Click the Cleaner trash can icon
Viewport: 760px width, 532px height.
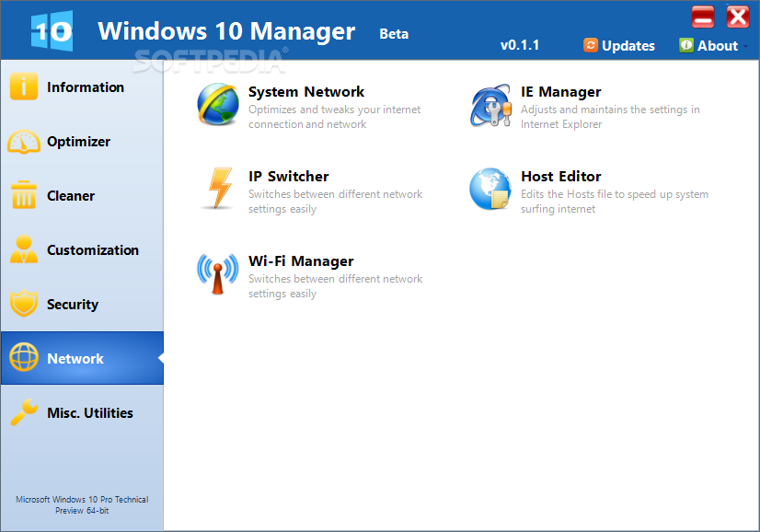[x=24, y=195]
